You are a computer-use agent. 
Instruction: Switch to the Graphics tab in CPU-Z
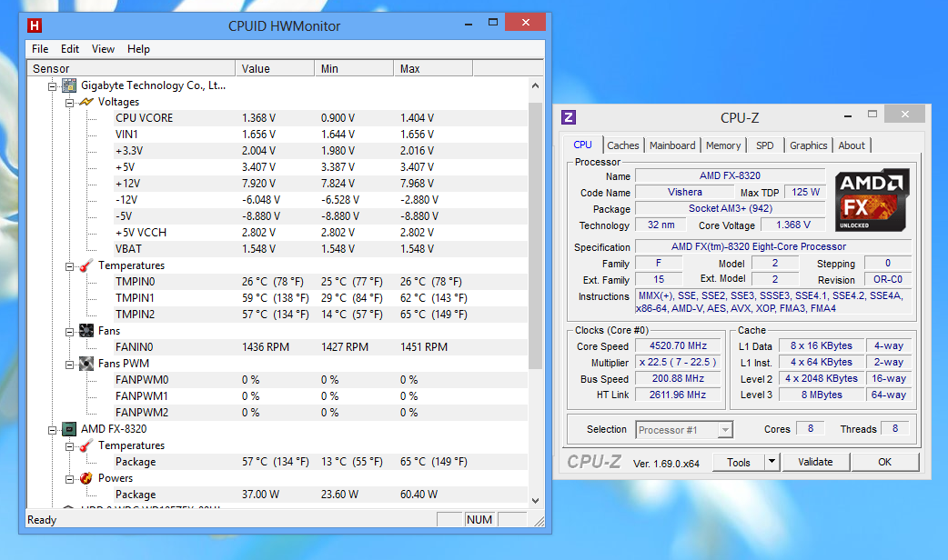pos(808,145)
